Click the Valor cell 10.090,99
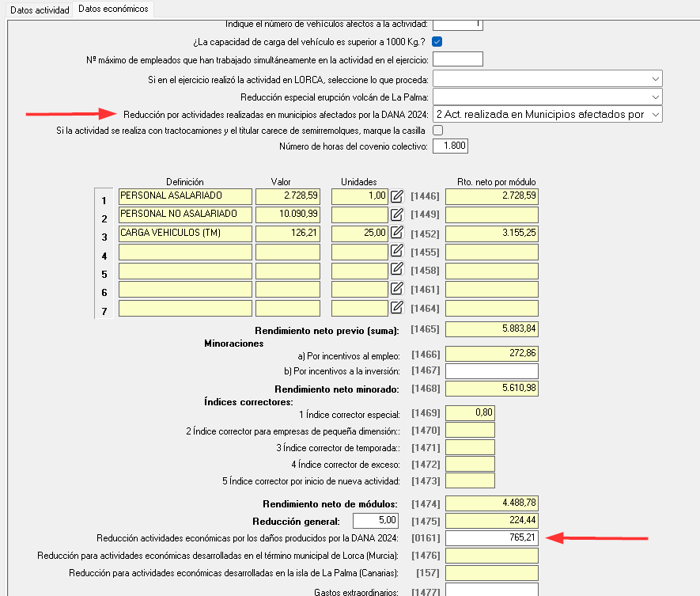 (x=287, y=214)
